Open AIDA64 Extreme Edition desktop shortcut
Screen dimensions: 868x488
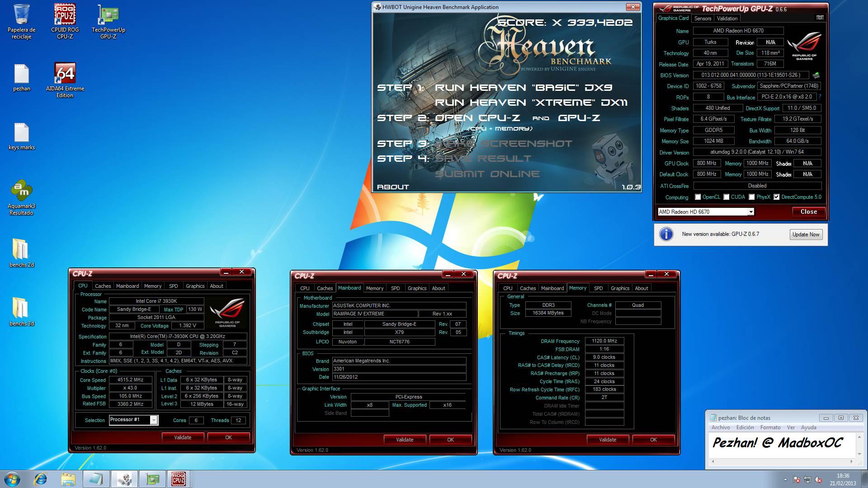[65, 80]
